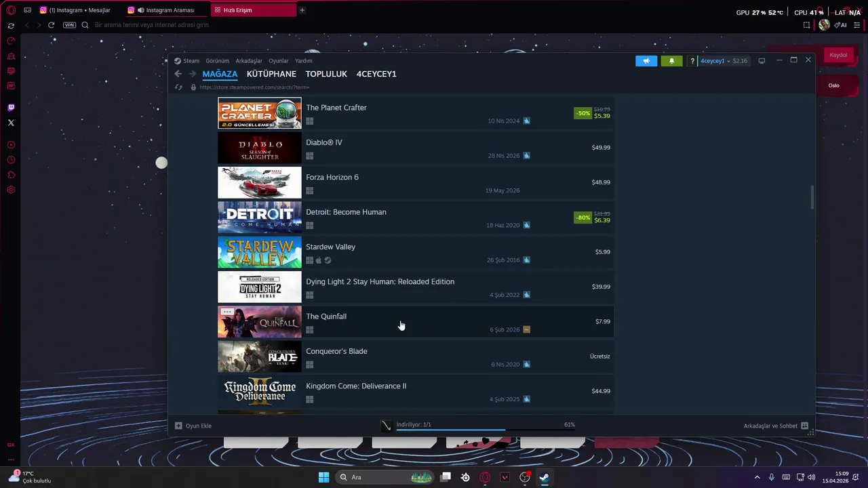Switch to KÜTÜPHANE section
This screenshot has width=868, height=488.
271,74
